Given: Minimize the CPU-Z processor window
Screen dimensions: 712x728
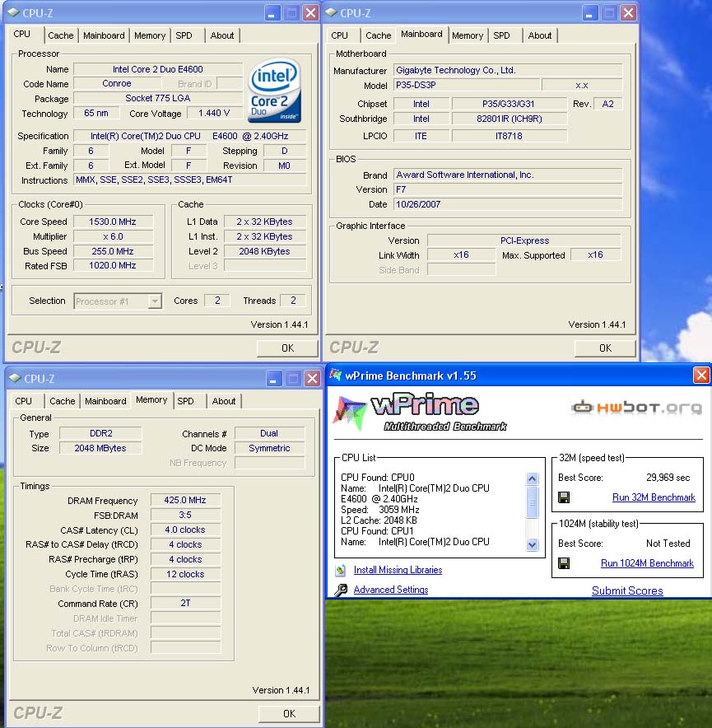Looking at the screenshot, I should [x=272, y=13].
